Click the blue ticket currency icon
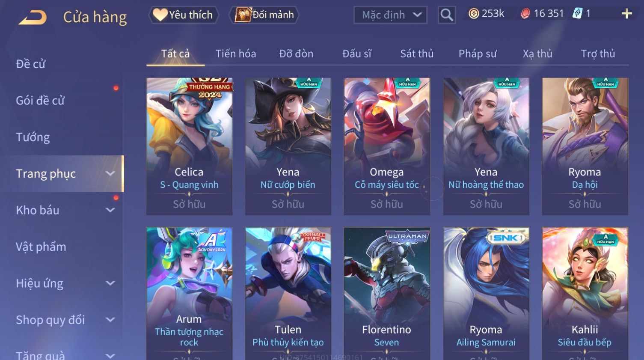Image resolution: width=644 pixels, height=360 pixels. 577,14
